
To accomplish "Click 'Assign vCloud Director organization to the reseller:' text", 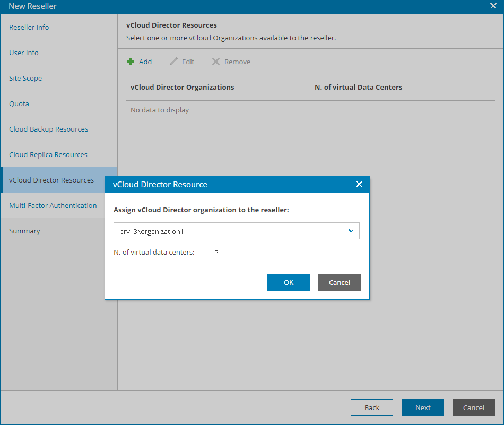I will point(201,210).
